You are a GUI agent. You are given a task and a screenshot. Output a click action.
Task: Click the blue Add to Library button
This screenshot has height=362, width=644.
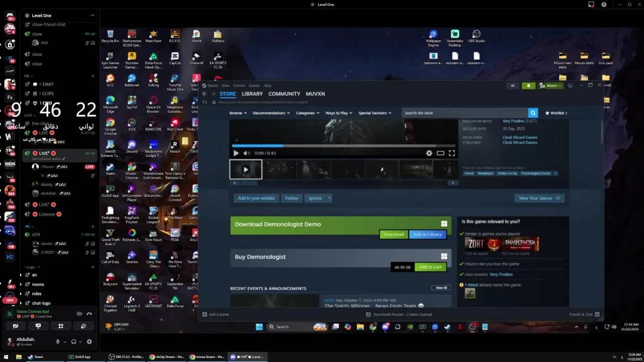point(427,234)
